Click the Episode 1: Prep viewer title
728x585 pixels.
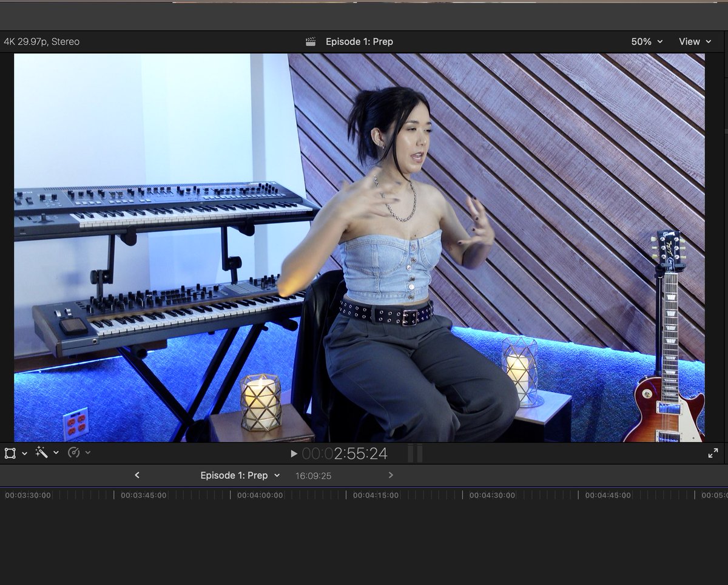tap(359, 41)
